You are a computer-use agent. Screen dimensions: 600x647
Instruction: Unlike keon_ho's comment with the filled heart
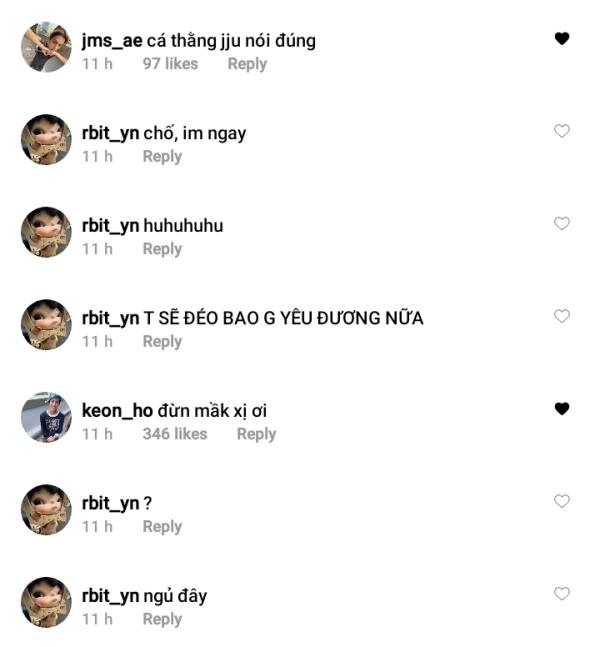562,408
